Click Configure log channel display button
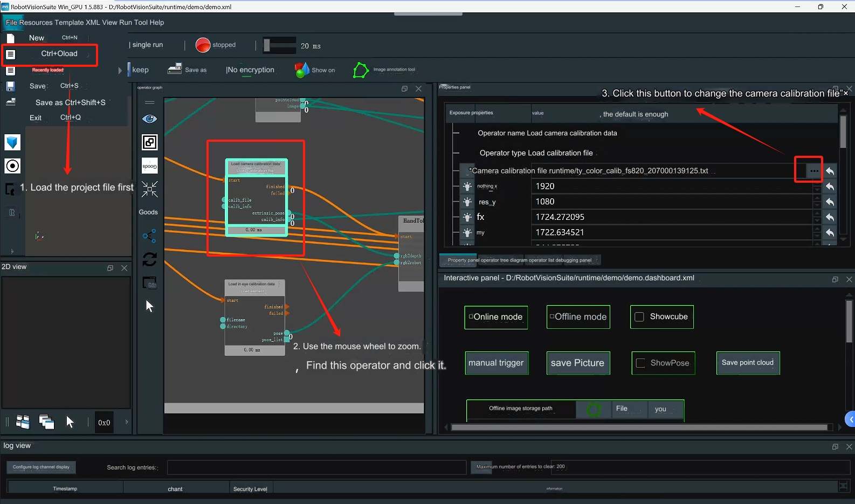The height and width of the screenshot is (504, 855). pos(42,467)
